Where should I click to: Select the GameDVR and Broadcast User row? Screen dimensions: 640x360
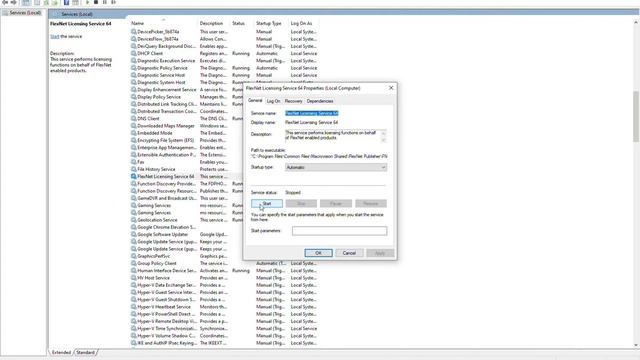(x=186, y=198)
